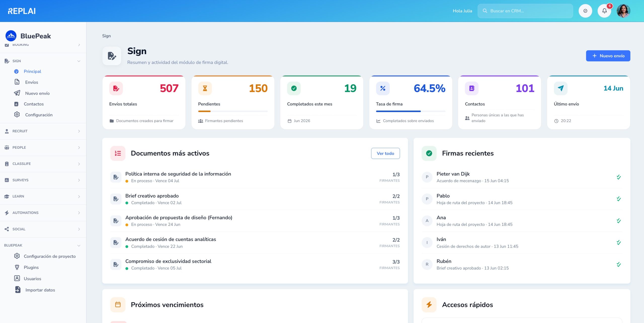Click the Usuarios user-frame icon
The height and width of the screenshot is (323, 644).
[x=17, y=278]
